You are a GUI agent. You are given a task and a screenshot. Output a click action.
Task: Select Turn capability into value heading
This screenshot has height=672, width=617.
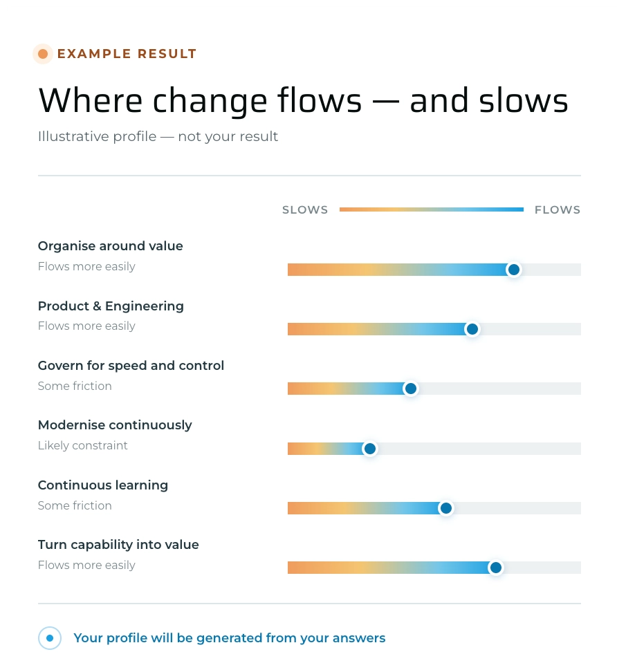tap(118, 545)
